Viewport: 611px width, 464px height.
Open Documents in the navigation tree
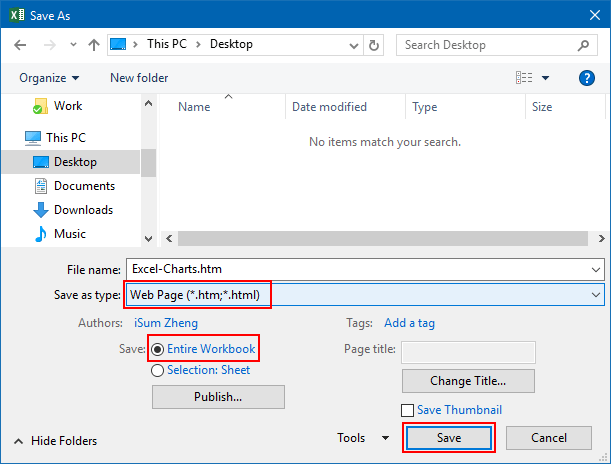(84, 186)
